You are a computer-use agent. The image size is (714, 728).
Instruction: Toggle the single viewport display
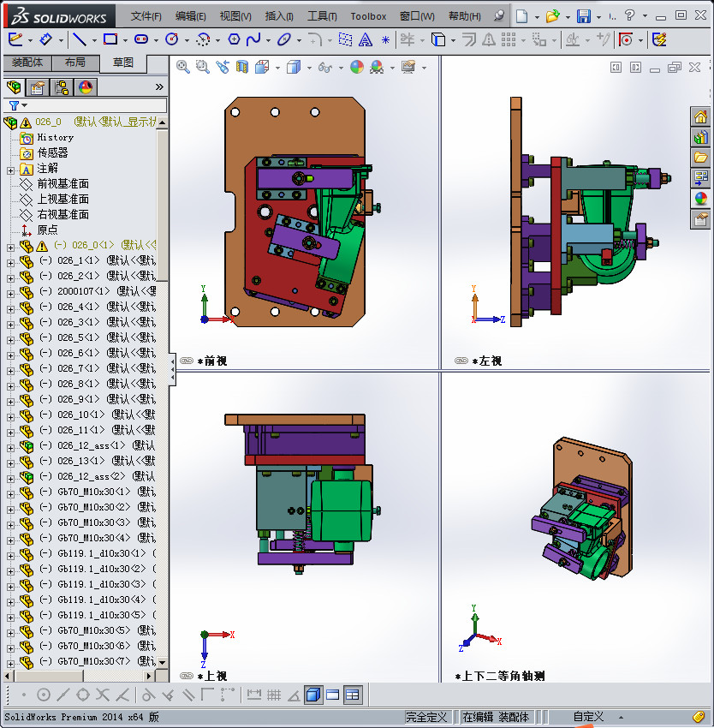(x=332, y=695)
